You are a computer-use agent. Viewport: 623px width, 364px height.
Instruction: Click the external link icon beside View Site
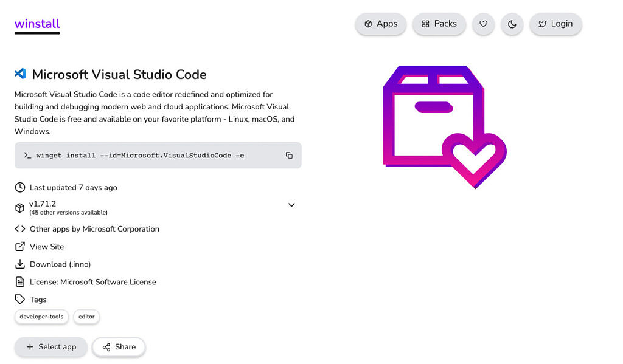19,247
